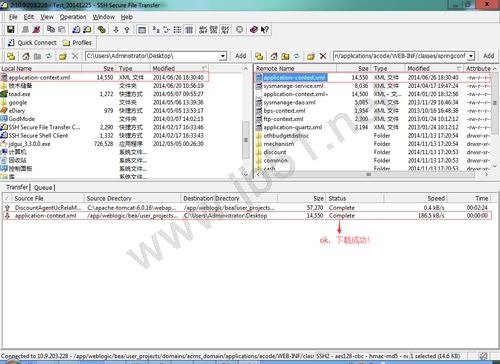Viewport: 500px width, 364px height.
Task: Switch to the Transfer tab
Action: [x=17, y=187]
